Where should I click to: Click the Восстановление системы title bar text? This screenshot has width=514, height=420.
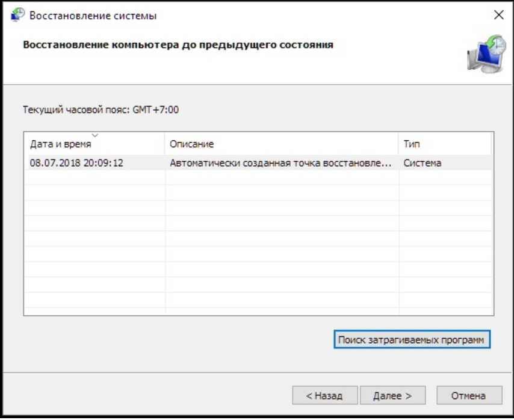93,16
